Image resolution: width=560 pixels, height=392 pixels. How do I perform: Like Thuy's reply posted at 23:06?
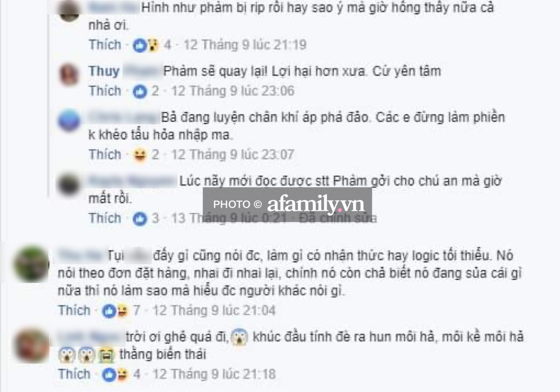pos(105,91)
